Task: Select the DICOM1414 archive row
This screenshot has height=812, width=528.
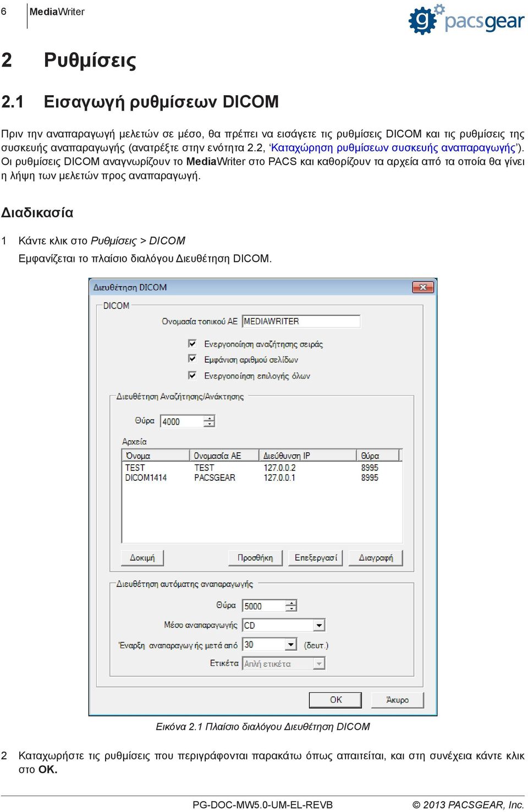Action: pyautogui.click(x=262, y=478)
